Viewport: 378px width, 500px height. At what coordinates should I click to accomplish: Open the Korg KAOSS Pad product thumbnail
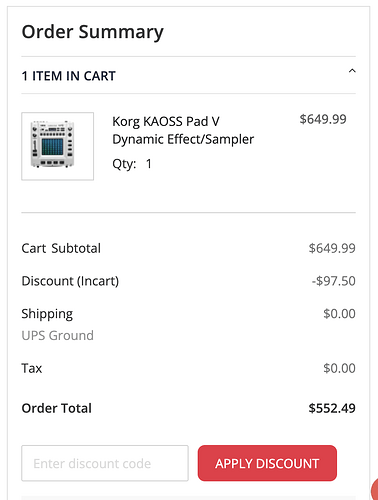pos(58,146)
